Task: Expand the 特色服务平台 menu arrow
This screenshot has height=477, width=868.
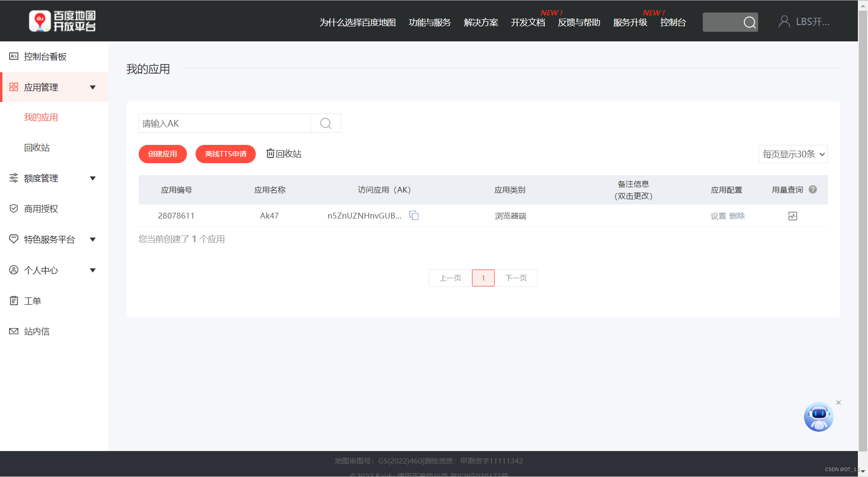Action: 93,239
